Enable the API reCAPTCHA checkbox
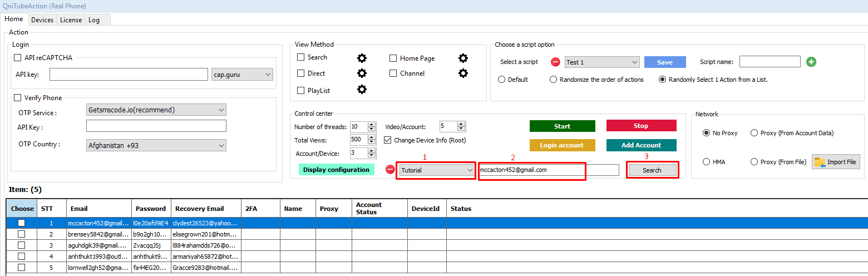 17,57
